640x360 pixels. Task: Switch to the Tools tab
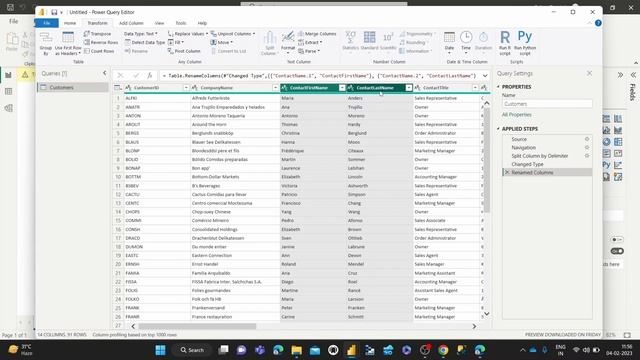(180, 23)
